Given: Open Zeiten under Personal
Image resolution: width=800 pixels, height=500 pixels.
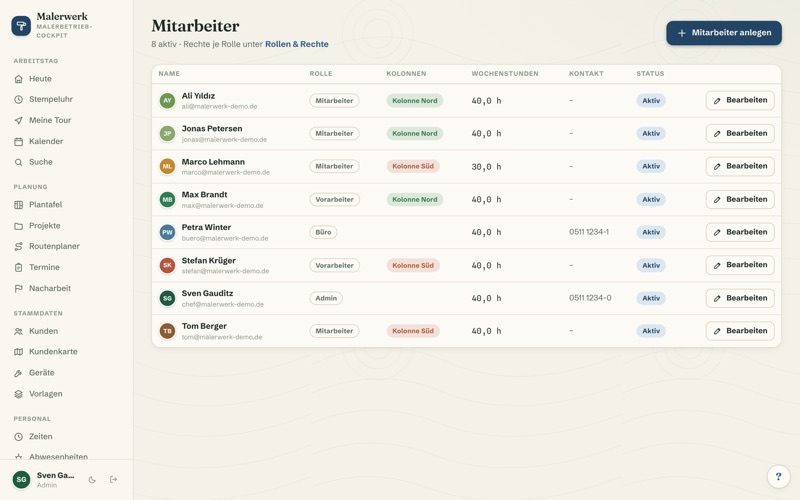Looking at the screenshot, I should click(x=66, y=437).
